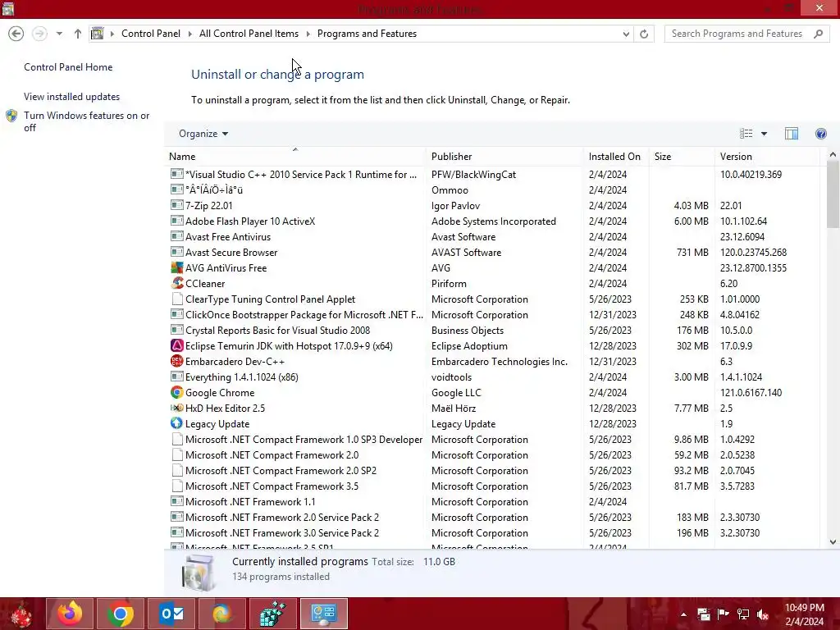Select Avast Free Antivirus entry
Screen dimensions: 840x630
(x=228, y=237)
